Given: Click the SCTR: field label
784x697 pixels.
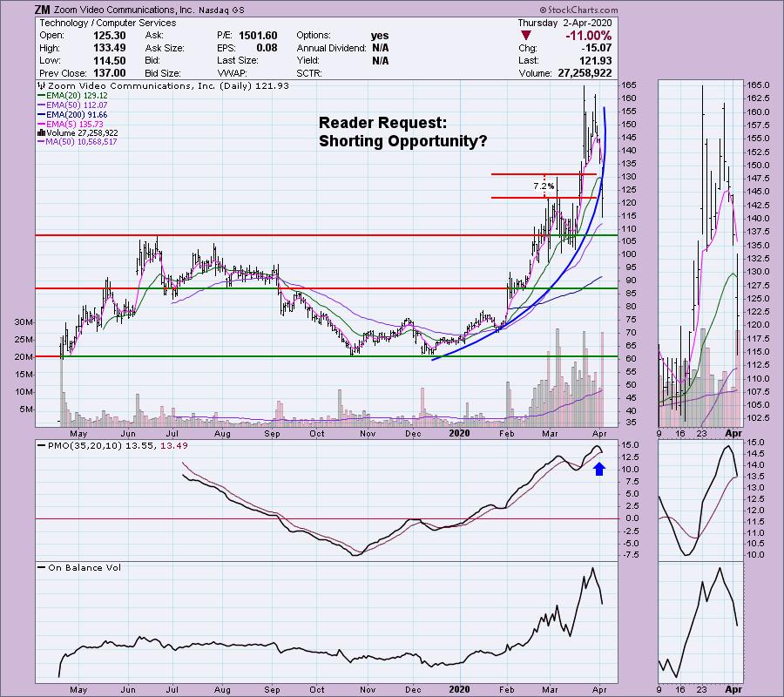Looking at the screenshot, I should [x=309, y=73].
